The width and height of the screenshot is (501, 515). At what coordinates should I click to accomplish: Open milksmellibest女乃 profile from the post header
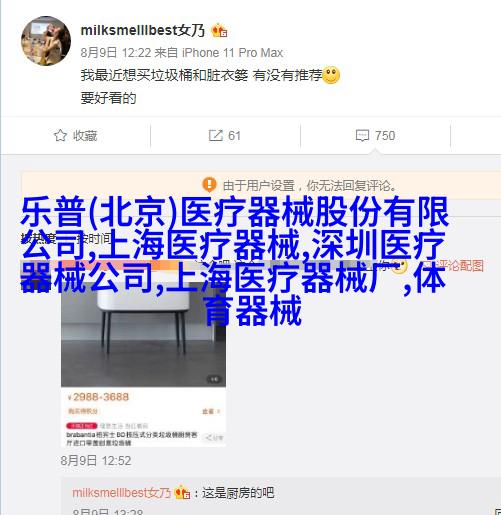tap(143, 30)
